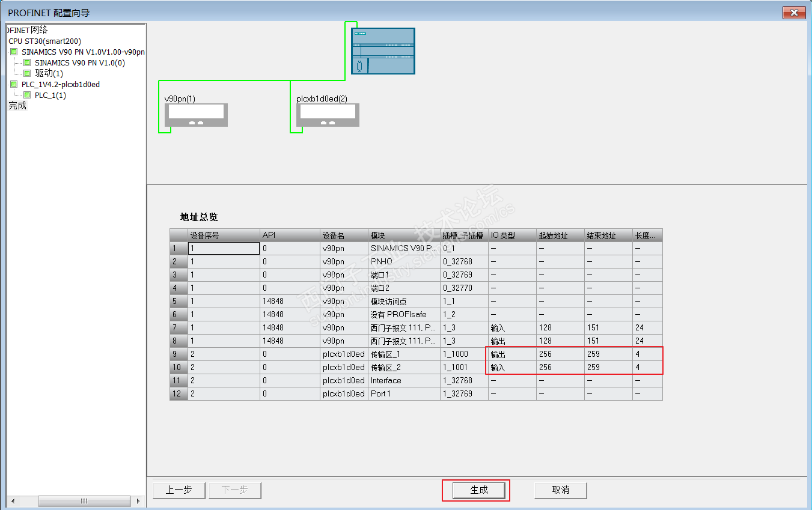This screenshot has height=510, width=812.
Task: Select the Port 1 module cell
Action: (404, 393)
